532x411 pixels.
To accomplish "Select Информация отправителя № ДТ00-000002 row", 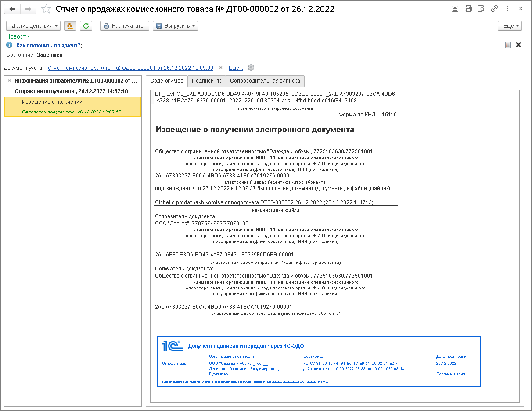I will click(73, 81).
